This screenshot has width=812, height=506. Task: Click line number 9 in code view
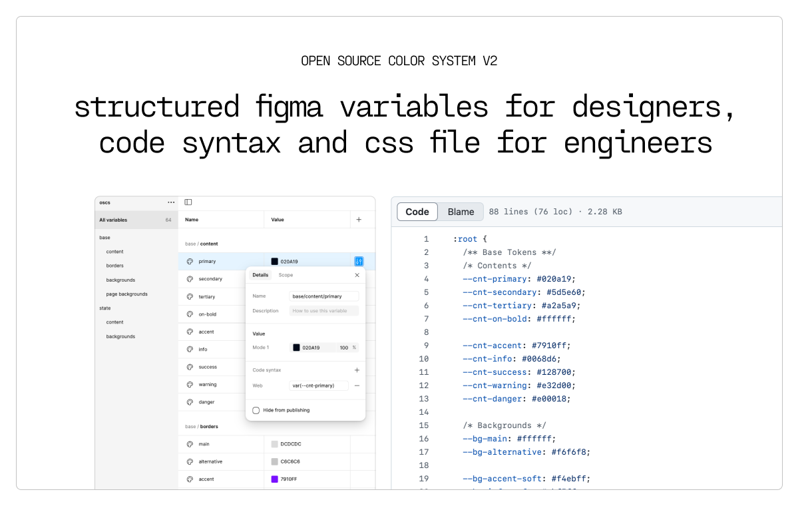tap(426, 346)
